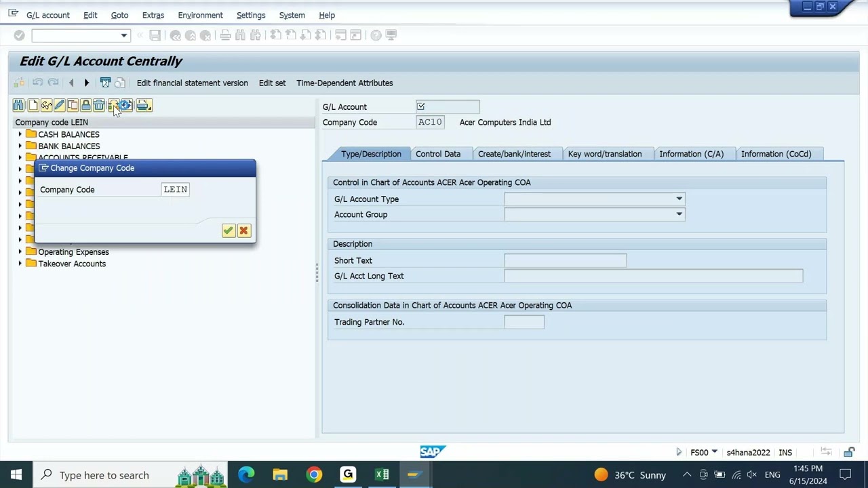
Task: Switch to the Create/bank/interest tab
Action: click(x=514, y=154)
